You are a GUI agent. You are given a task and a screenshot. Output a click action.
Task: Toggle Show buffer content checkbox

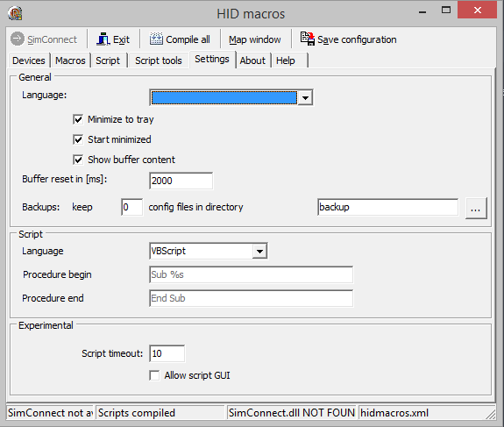[x=78, y=160]
